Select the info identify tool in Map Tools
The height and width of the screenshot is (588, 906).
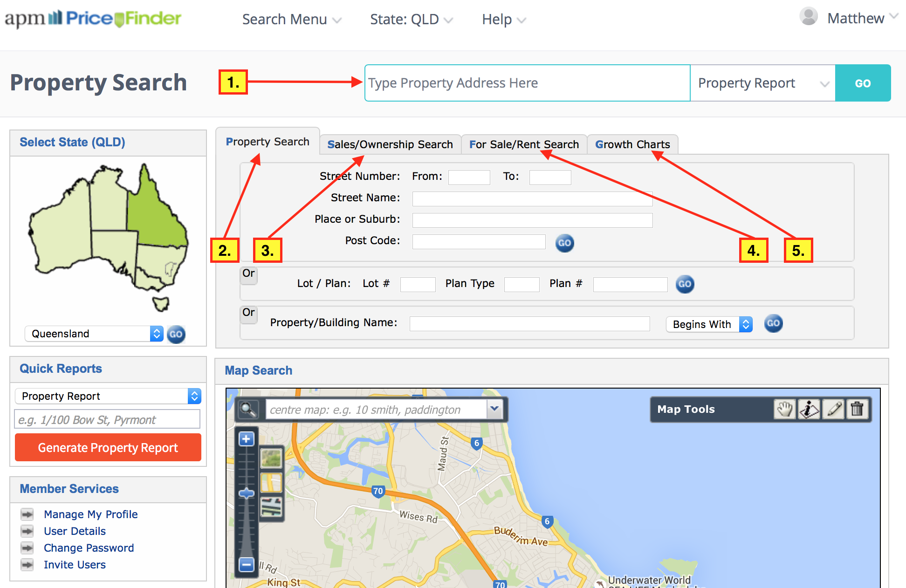pyautogui.click(x=810, y=409)
